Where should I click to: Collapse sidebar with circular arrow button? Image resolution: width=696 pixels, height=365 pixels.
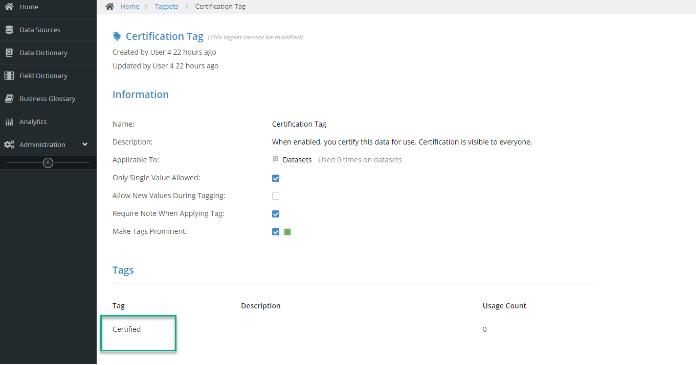click(48, 163)
